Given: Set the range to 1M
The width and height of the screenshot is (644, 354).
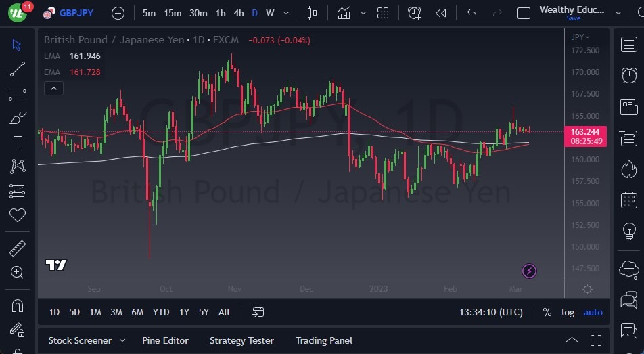Looking at the screenshot, I should tap(95, 313).
